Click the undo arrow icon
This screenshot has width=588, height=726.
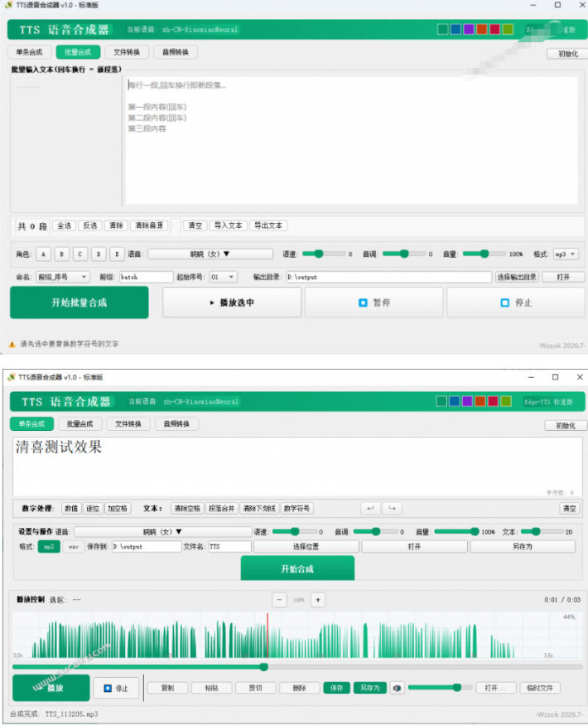(x=370, y=508)
